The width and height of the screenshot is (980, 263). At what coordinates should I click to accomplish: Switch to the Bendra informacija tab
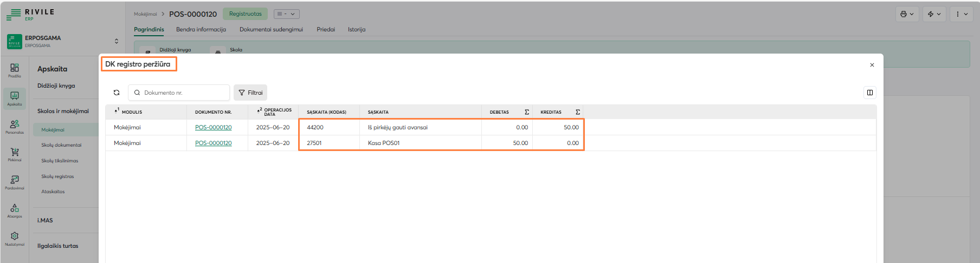tap(201, 29)
